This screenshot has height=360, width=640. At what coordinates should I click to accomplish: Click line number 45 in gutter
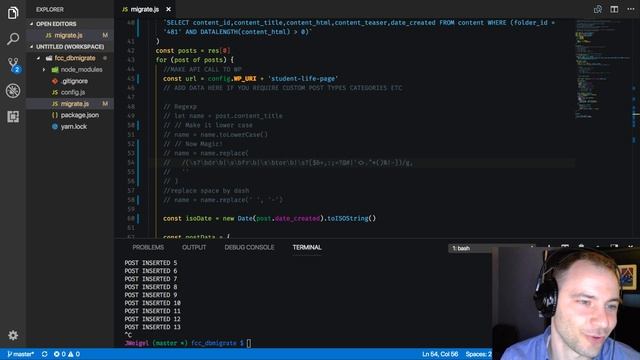(x=131, y=79)
